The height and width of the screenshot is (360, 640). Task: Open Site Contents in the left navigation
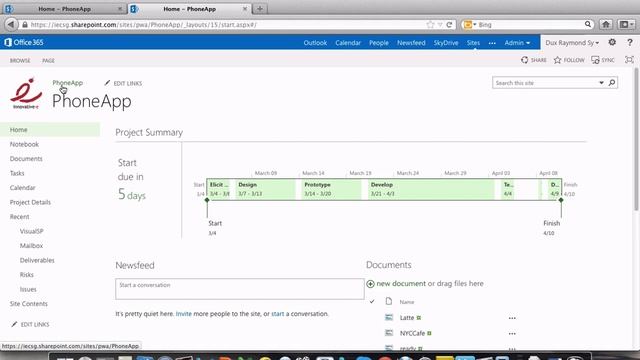[29, 304]
